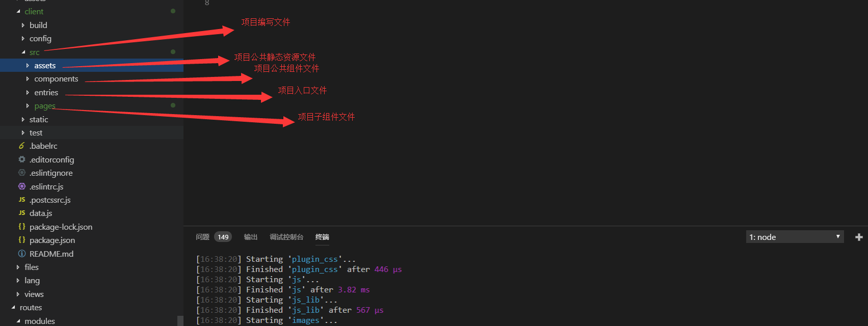This screenshot has height=326, width=868.
Task: Click the package.json braces icon
Action: [22, 240]
